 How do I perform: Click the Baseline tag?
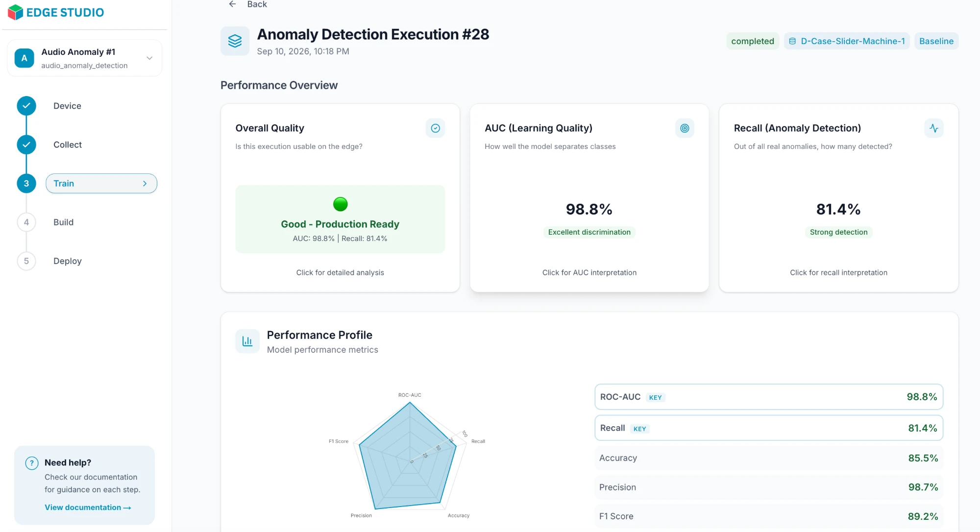[936, 41]
